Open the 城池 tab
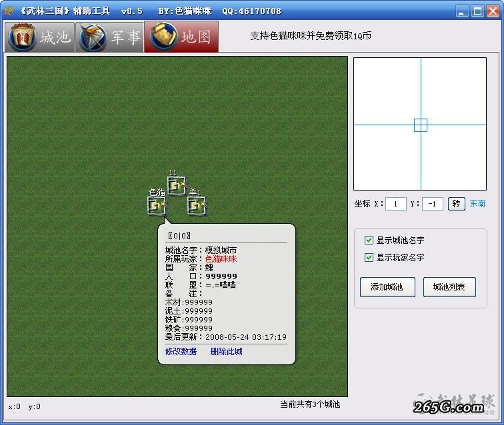Screen dimensions: 504x425 click(x=39, y=37)
